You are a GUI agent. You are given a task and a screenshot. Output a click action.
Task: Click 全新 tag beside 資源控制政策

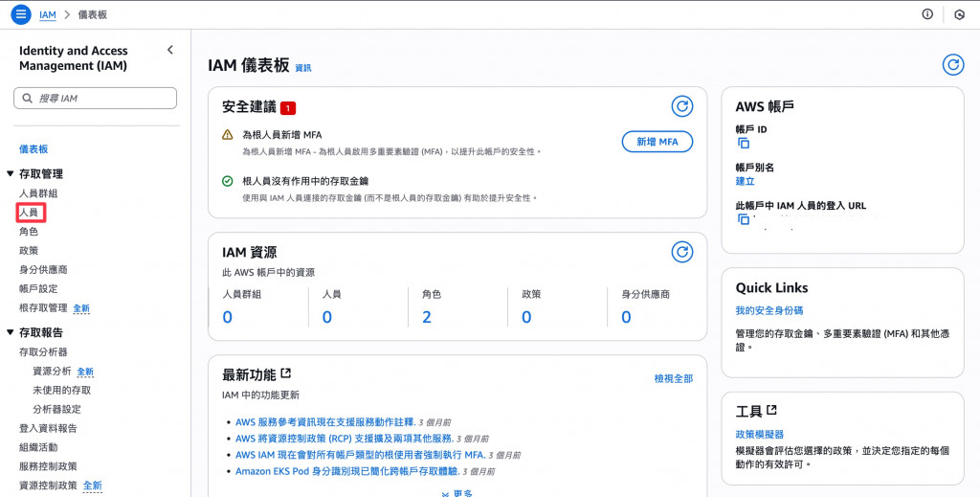[x=93, y=486]
